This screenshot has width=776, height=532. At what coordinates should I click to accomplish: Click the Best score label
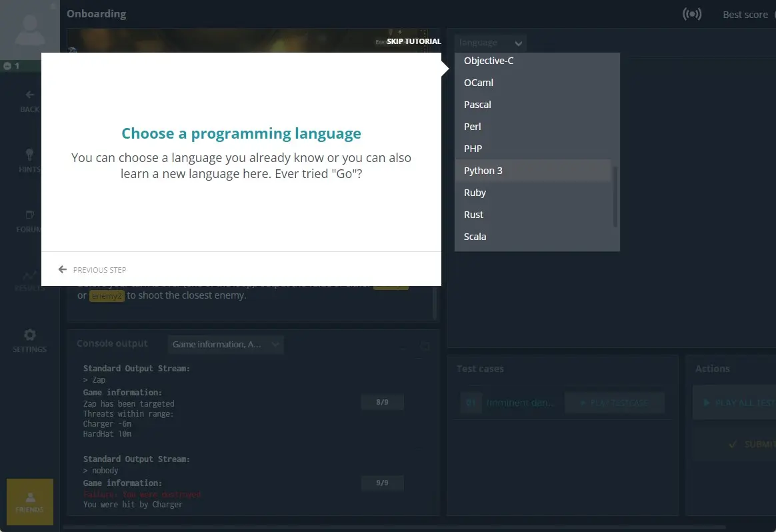point(745,15)
